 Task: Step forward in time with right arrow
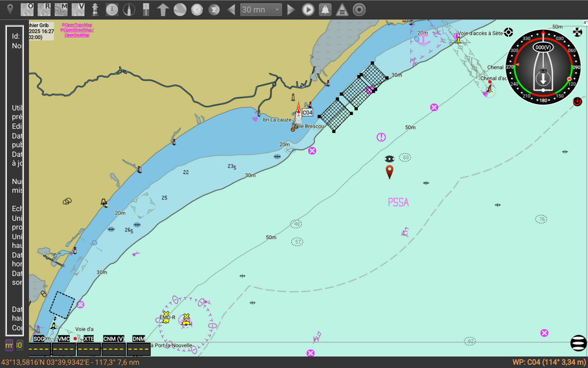coord(291,9)
